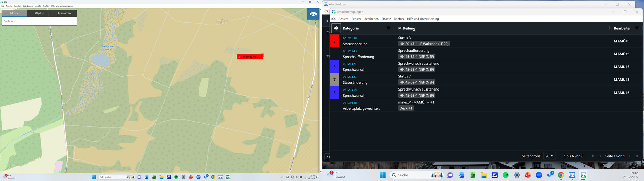
Task: Open the Ansicht menu in GIS window
Action: pyautogui.click(x=9, y=6)
